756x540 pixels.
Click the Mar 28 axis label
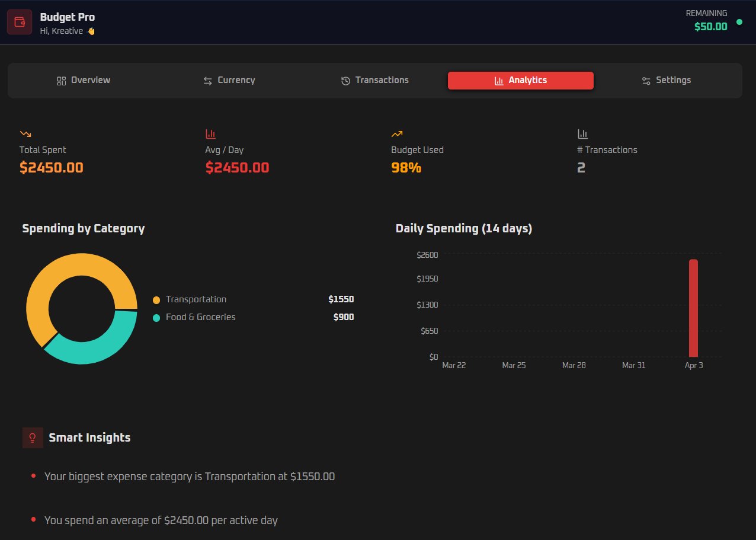[x=574, y=366]
